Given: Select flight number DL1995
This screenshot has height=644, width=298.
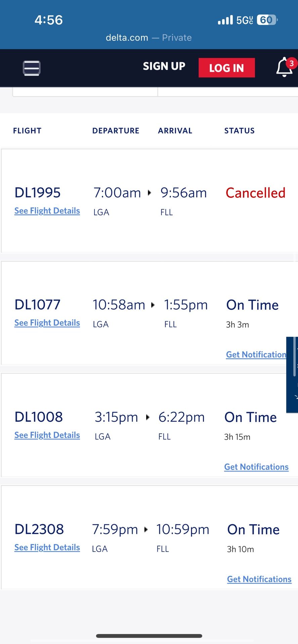Looking at the screenshot, I should [x=38, y=193].
